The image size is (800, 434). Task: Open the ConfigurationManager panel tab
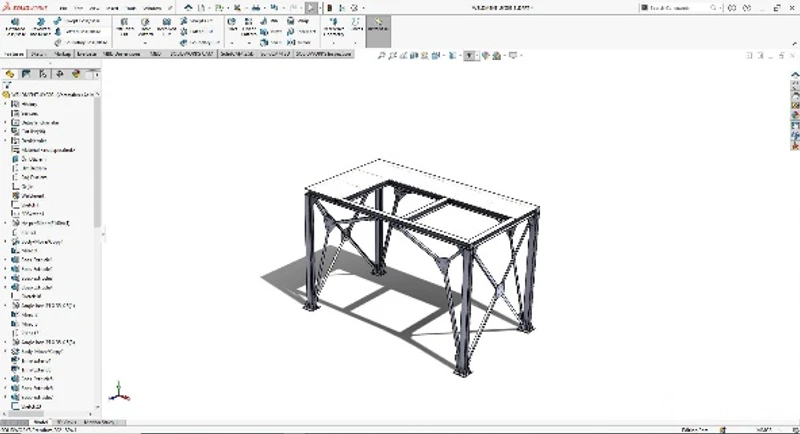coord(43,74)
